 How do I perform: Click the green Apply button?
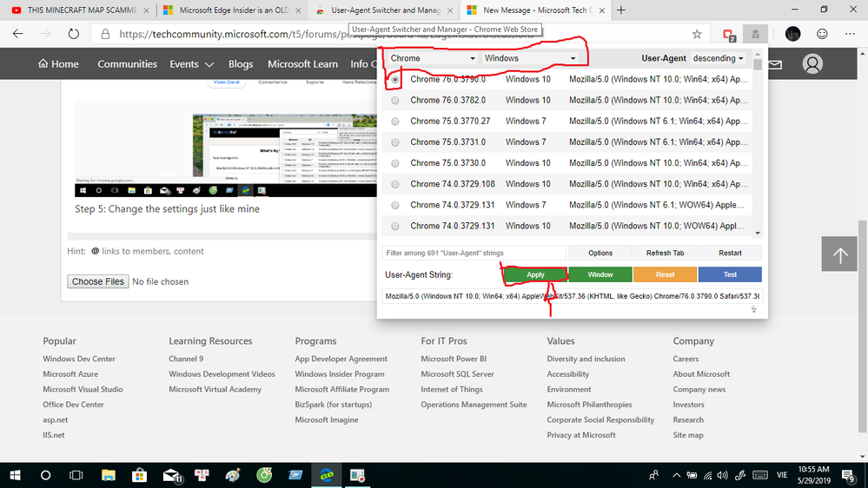pyautogui.click(x=535, y=275)
